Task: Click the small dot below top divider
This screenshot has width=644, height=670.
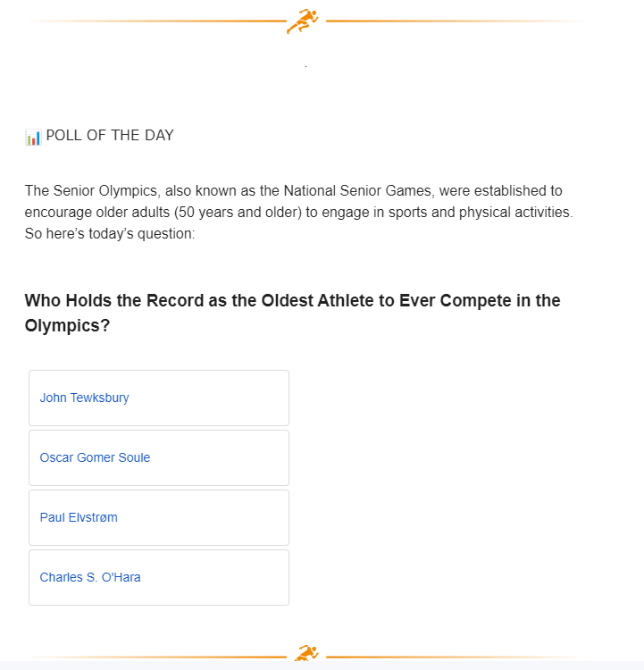Action: point(305,67)
